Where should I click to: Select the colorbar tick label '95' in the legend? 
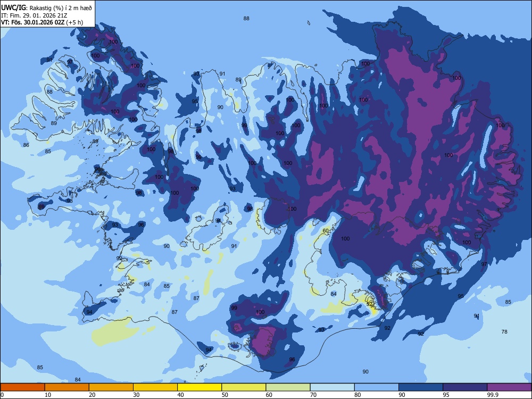click(x=446, y=395)
